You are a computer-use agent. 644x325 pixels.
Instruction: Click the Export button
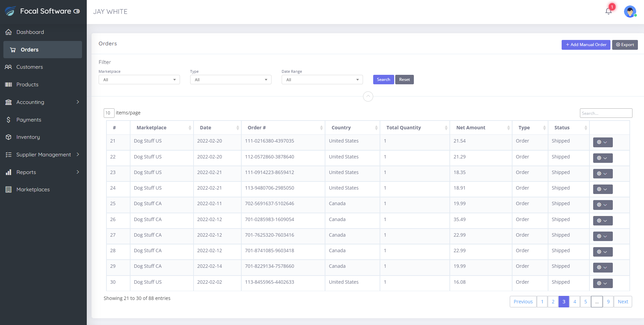tap(625, 45)
